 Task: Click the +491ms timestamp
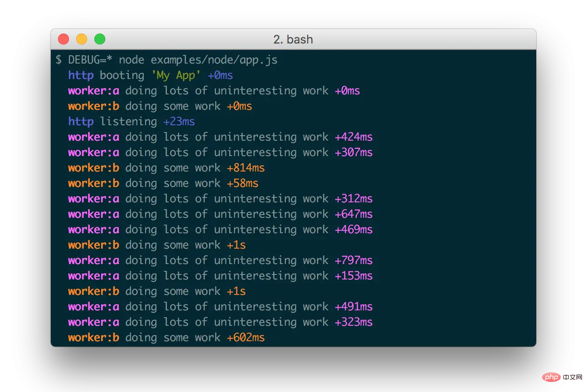354,307
